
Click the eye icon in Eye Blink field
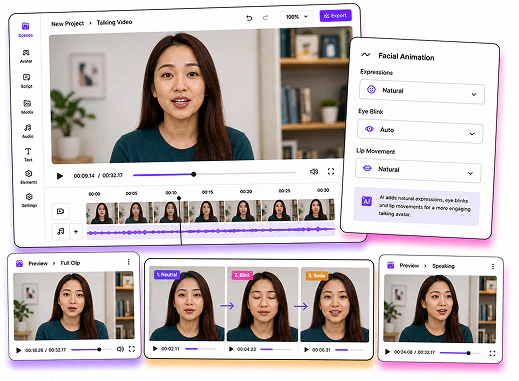(369, 129)
